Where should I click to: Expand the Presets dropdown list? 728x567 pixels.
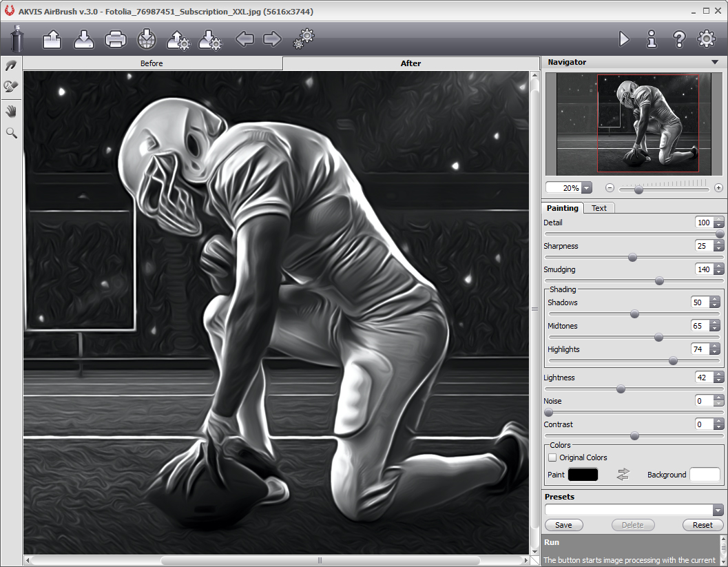(718, 511)
